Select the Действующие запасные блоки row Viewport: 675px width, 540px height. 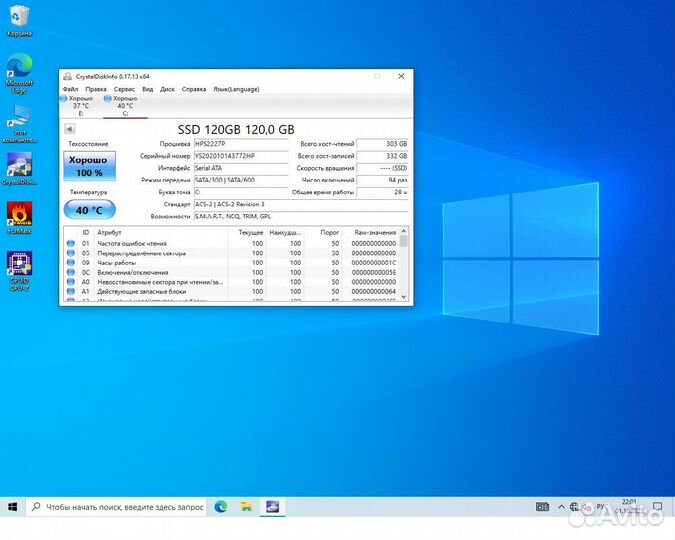coord(232,292)
